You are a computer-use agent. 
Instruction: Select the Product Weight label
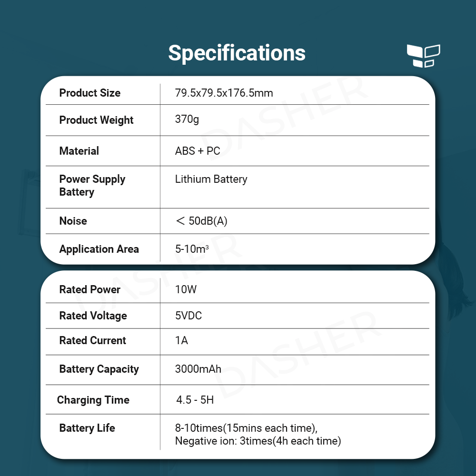(x=96, y=120)
